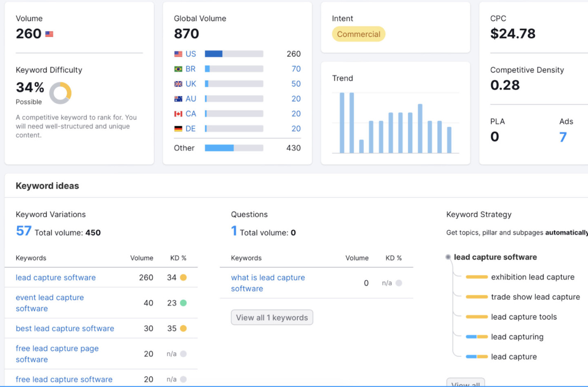Click the orange KD dot for best lead capture software

coord(183,329)
